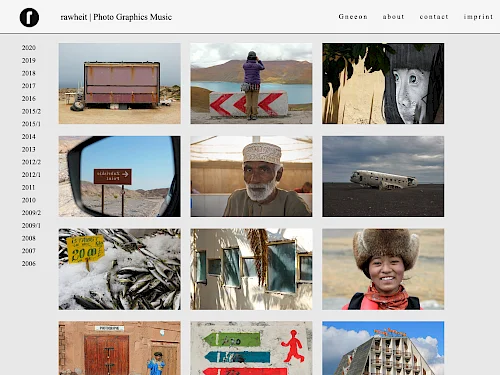Open the bearded man with cap portrait
Viewport: 500px width, 375px height.
click(251, 176)
